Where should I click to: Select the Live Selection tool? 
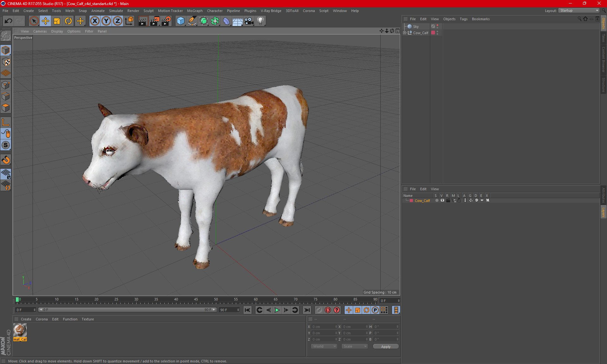click(x=34, y=21)
